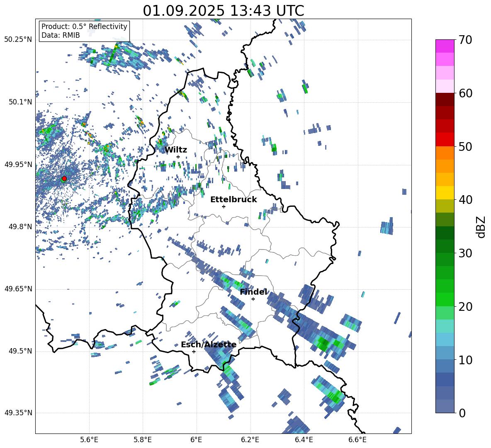Click the 5.8°E longitude label
The image size is (491, 448).
tap(143, 440)
